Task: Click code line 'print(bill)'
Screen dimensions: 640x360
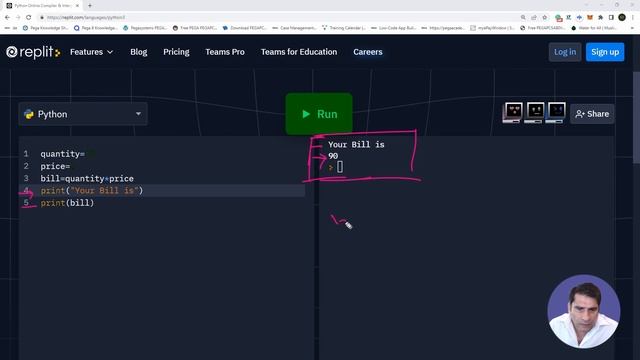Action: click(x=67, y=203)
